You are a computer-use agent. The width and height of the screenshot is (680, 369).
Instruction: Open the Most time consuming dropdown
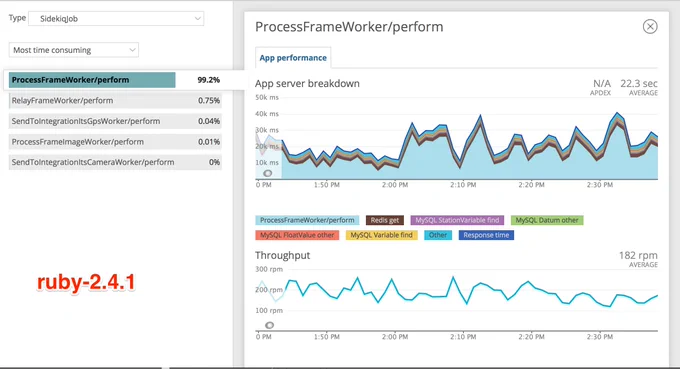(74, 50)
